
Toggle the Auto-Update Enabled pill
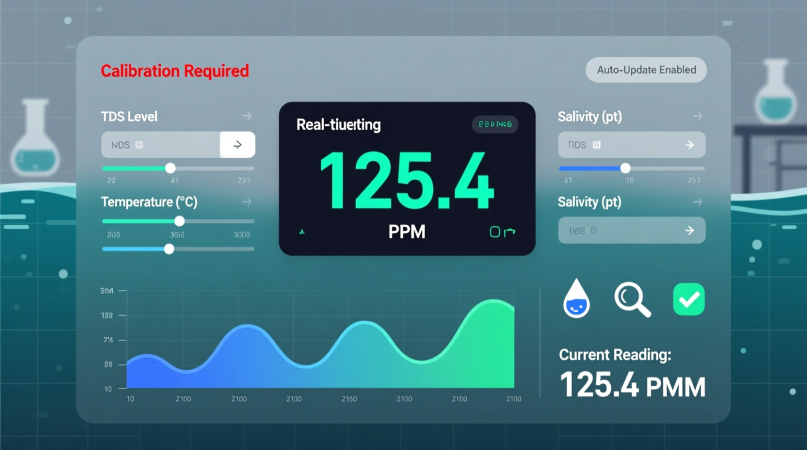click(646, 70)
